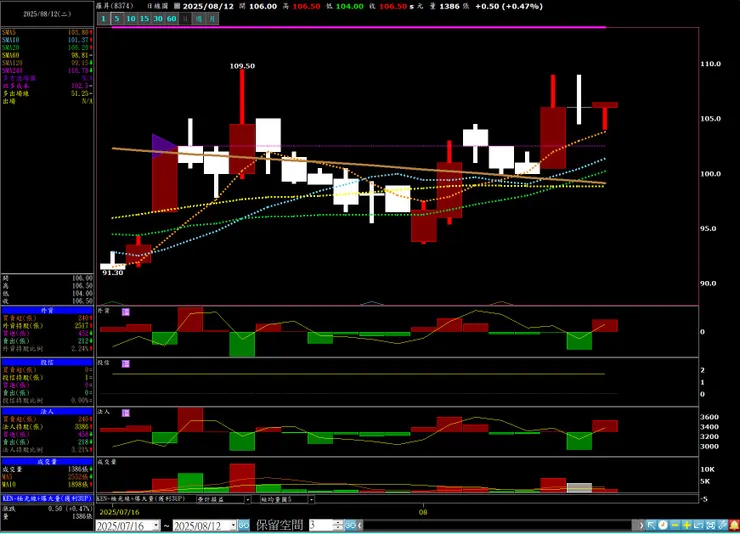Select the 5-minute timeframe button
Image resolution: width=740 pixels, height=534 pixels.
click(117, 19)
